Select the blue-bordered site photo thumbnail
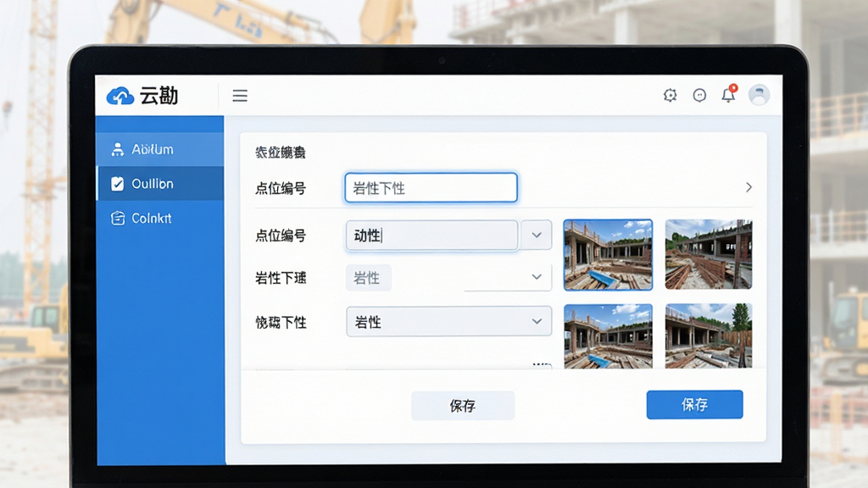 608,254
